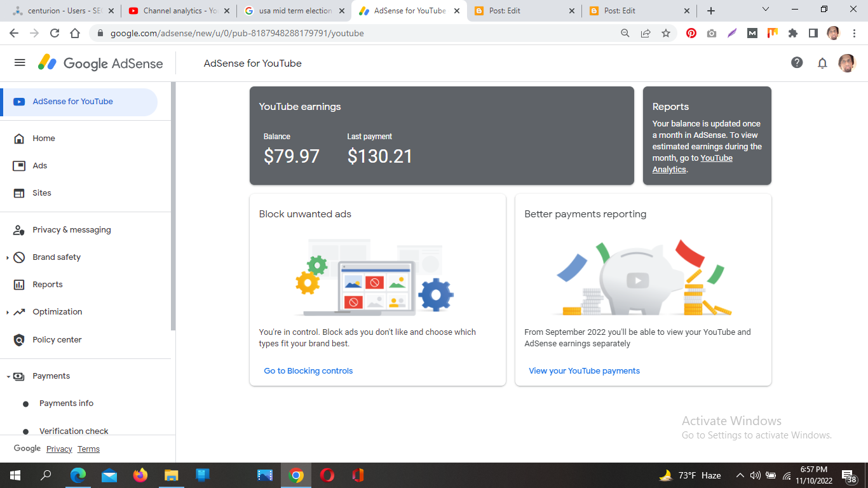The width and height of the screenshot is (868, 488).
Task: Switch to centurion Users tab
Action: click(x=64, y=11)
